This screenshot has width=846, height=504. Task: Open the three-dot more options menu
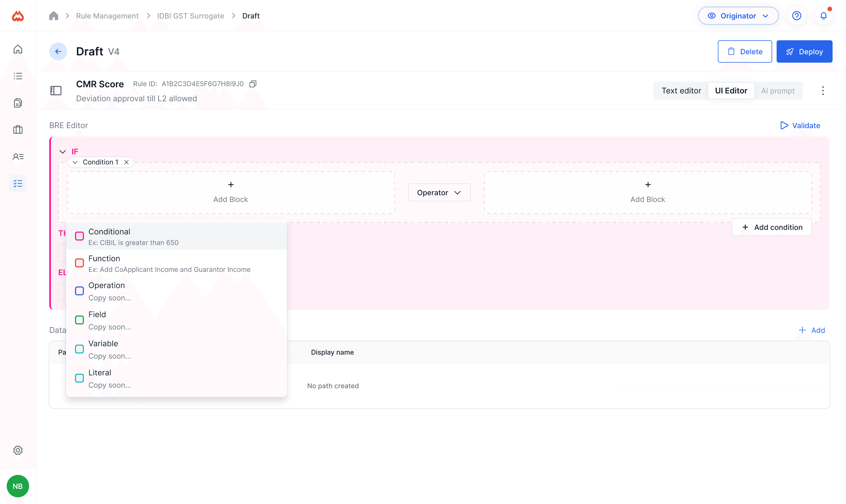tap(822, 91)
